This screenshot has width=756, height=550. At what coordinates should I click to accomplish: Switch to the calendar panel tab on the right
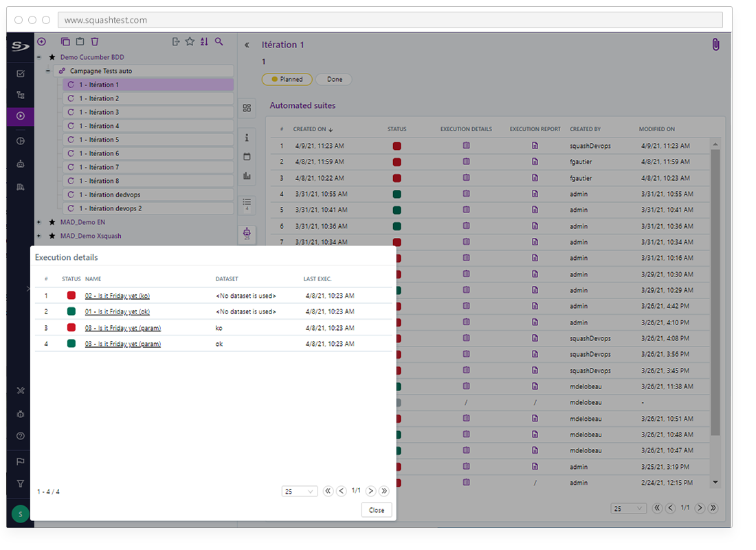pos(247,157)
